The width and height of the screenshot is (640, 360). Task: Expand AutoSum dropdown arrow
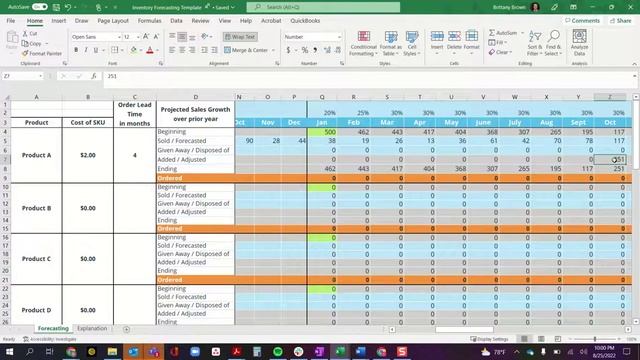pos(522,33)
